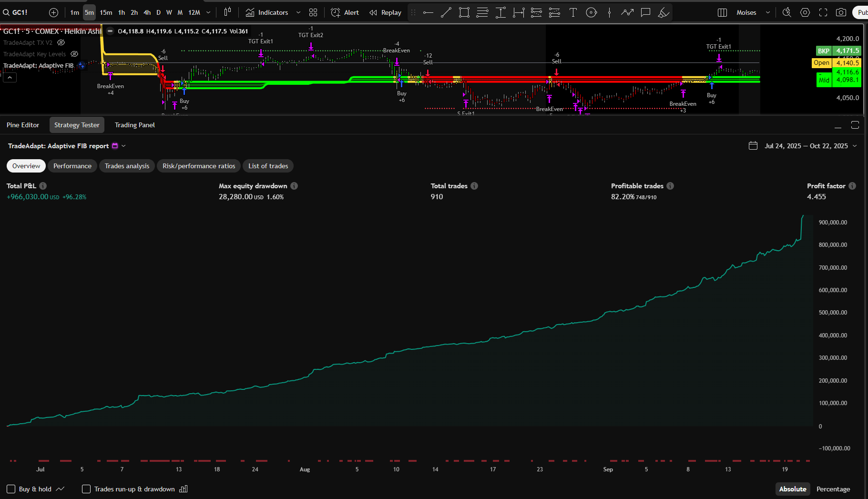Select the Trend Line drawing tool
868x499 pixels.
[x=446, y=12]
